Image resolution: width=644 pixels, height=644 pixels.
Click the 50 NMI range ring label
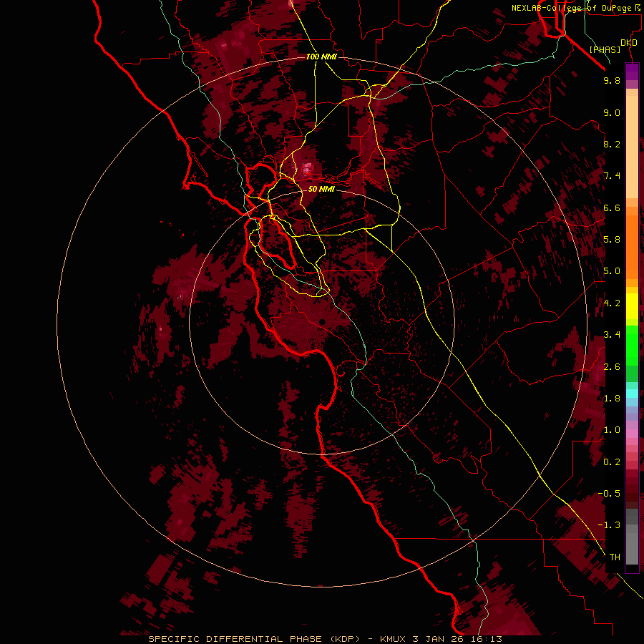(321, 189)
